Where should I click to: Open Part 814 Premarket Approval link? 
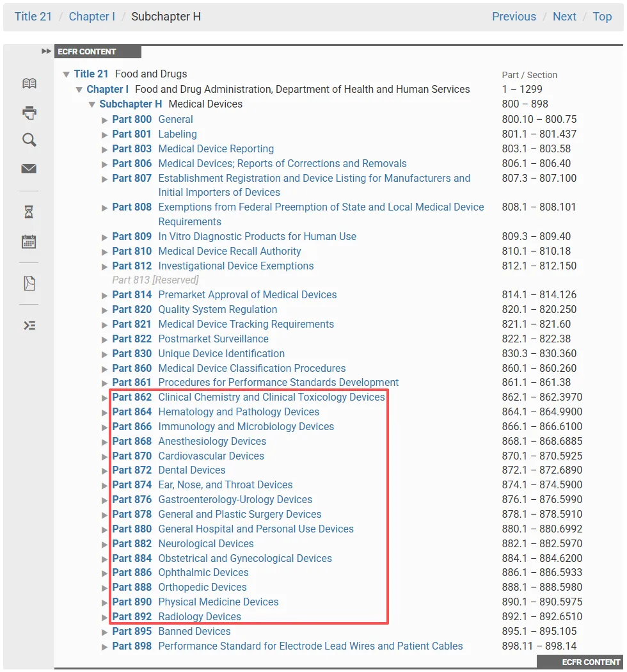click(x=225, y=294)
